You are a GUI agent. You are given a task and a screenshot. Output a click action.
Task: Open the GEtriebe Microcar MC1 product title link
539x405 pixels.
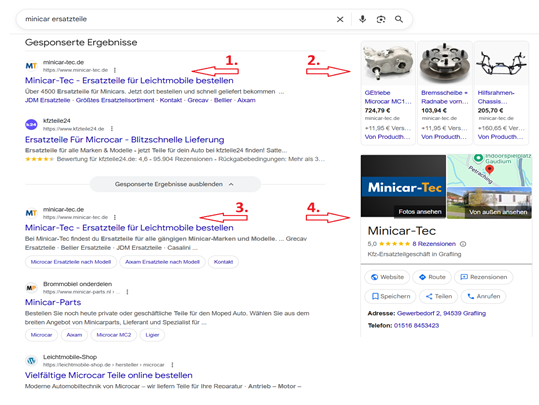coord(388,97)
